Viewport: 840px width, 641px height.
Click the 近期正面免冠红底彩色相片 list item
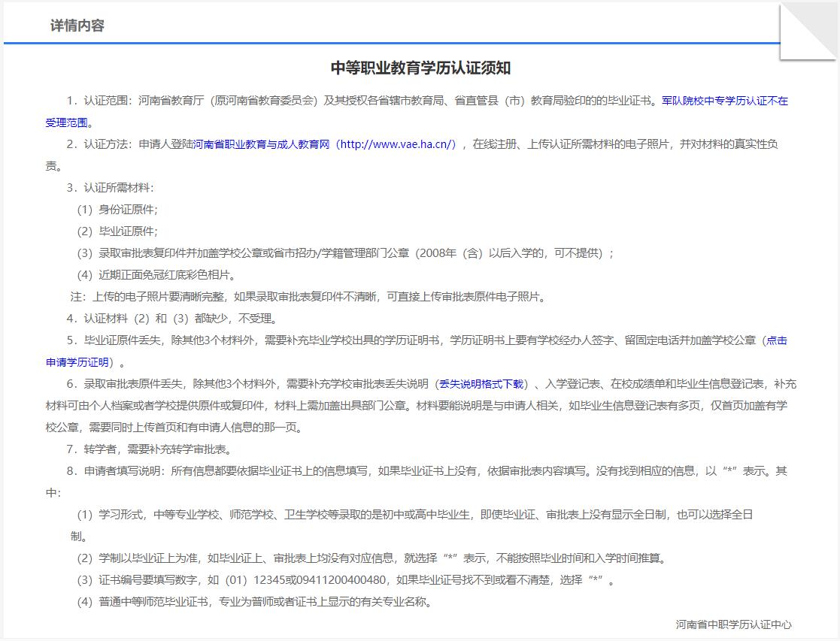click(x=156, y=275)
